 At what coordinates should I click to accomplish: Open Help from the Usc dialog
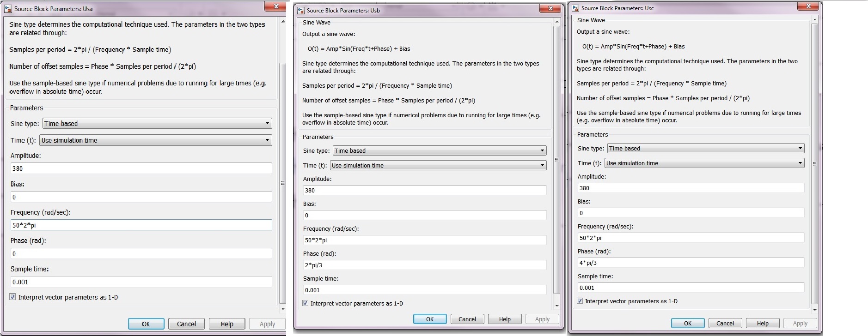point(763,323)
